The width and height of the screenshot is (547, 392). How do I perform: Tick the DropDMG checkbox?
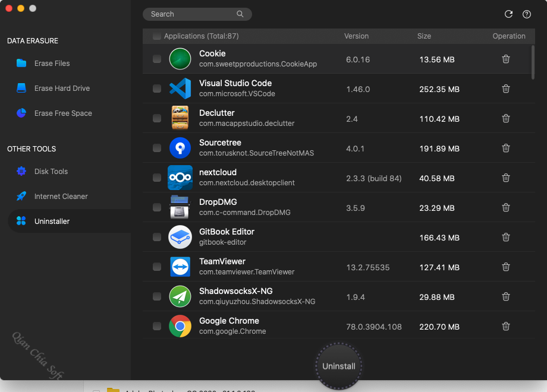157,207
